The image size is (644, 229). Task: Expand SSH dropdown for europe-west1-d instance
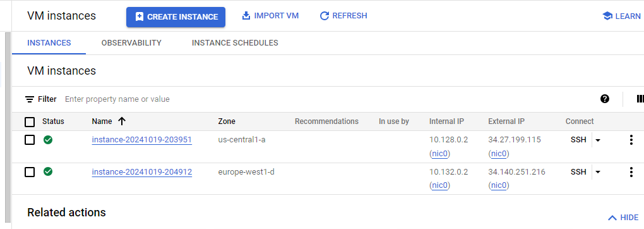click(x=597, y=172)
